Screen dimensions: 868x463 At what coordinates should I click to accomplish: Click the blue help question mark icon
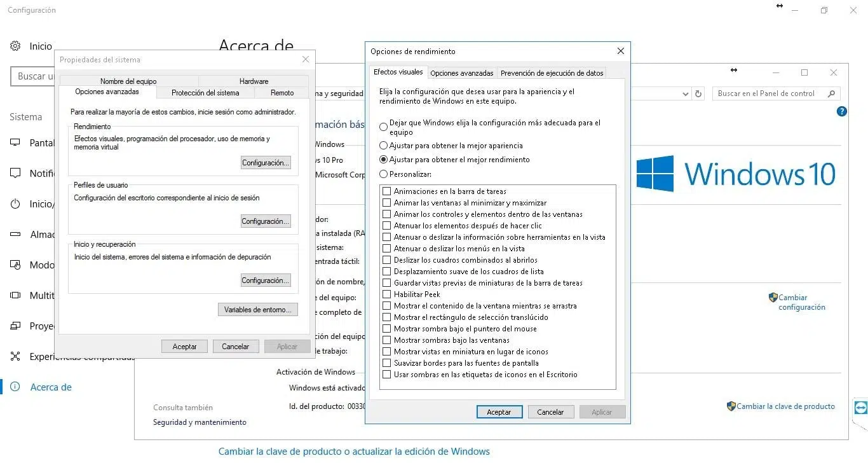click(842, 111)
